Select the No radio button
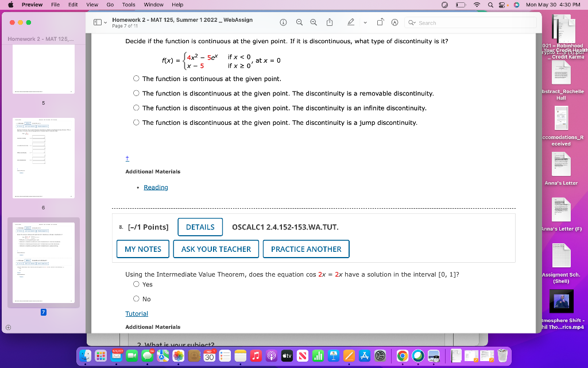 [x=136, y=299]
